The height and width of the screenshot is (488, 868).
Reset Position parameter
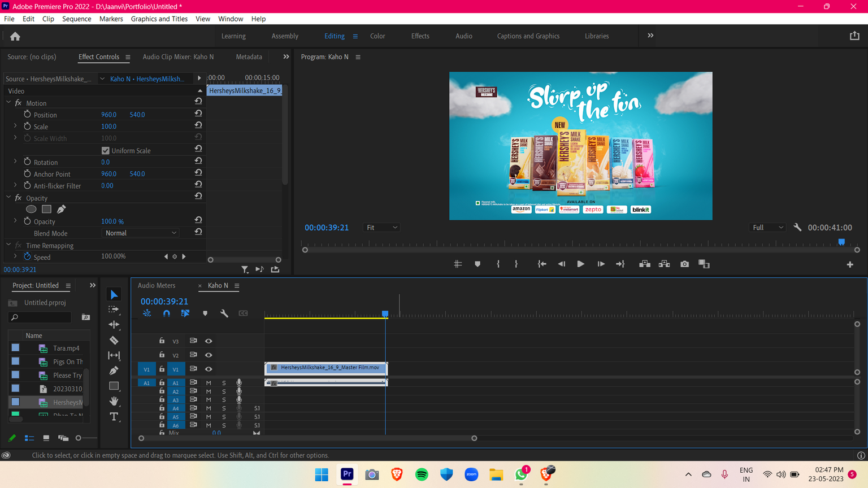pyautogui.click(x=198, y=114)
